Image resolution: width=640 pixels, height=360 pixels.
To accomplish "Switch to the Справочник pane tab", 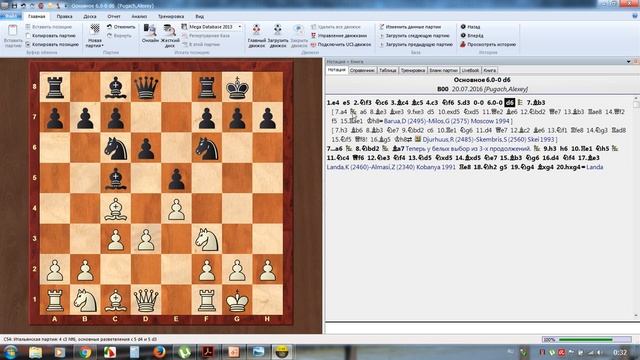I will pos(362,70).
